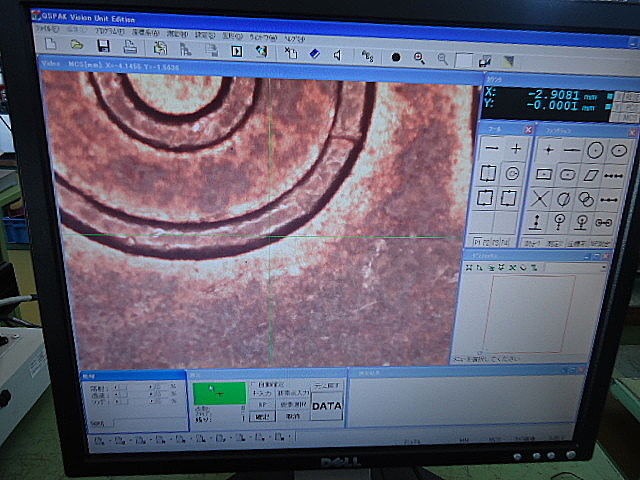Click the text field at lighting panel bottom

(149, 423)
